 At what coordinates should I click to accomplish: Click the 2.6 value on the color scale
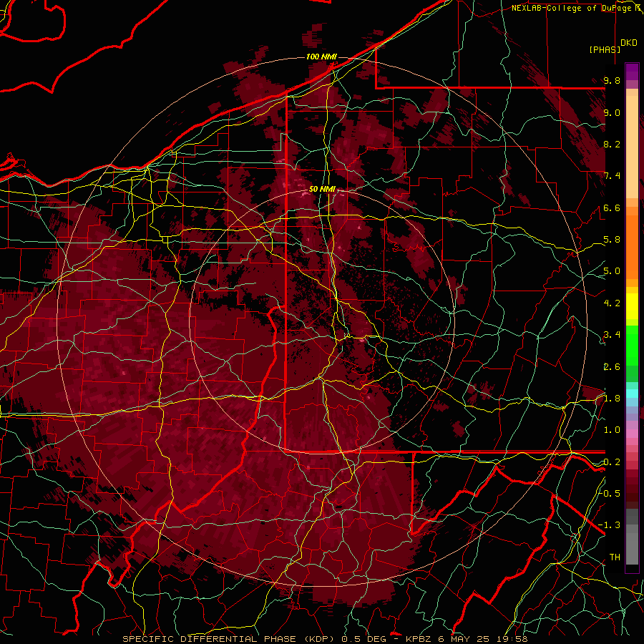click(612, 367)
